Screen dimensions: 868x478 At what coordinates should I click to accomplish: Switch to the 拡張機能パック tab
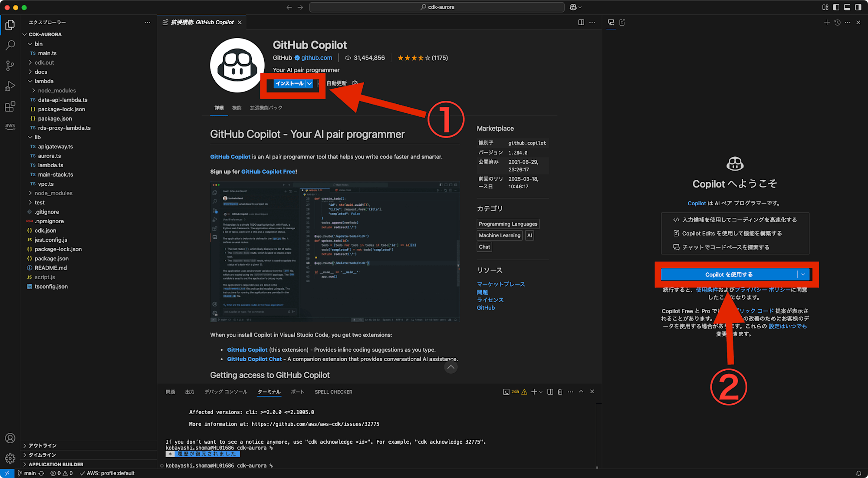[x=266, y=108]
